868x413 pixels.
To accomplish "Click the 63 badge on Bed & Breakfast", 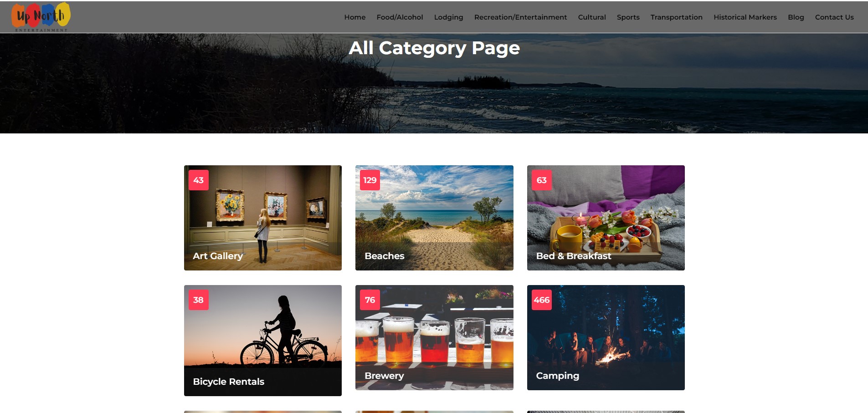I will click(542, 180).
